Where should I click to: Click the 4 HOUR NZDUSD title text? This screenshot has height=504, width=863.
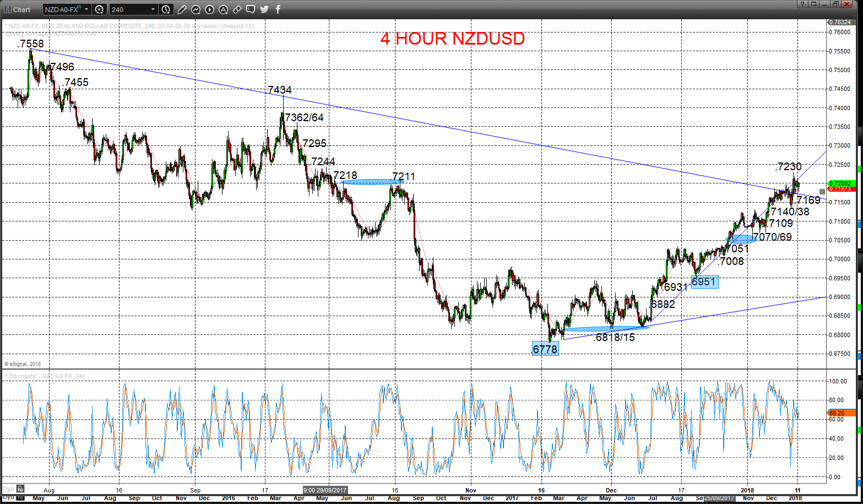pyautogui.click(x=452, y=39)
